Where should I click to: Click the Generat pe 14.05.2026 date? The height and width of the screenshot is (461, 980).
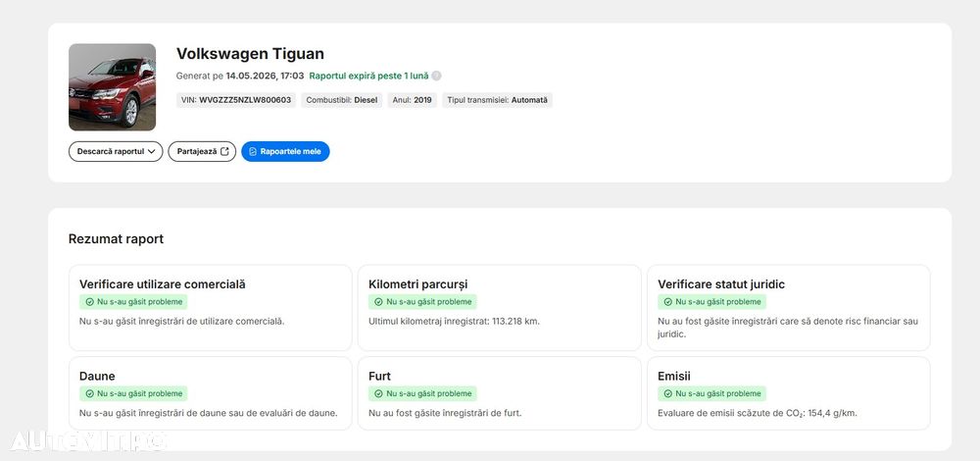(240, 76)
